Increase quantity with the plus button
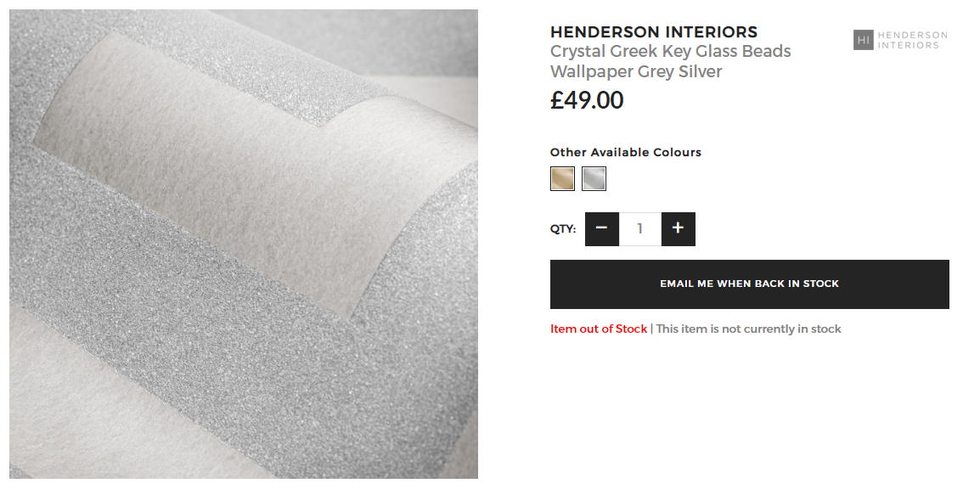The image size is (980, 489). [679, 229]
